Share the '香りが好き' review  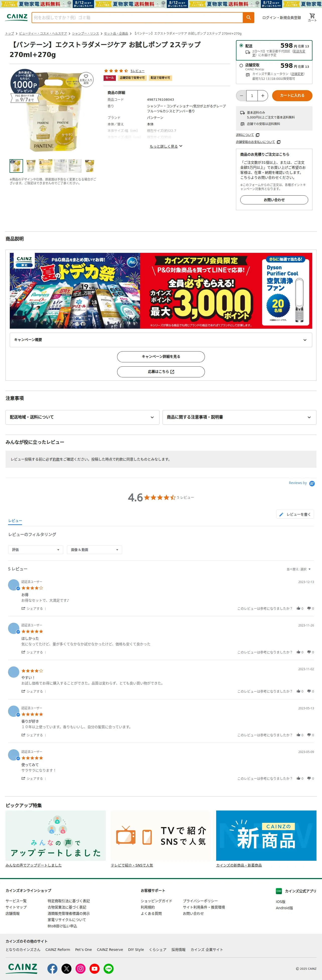pyautogui.click(x=32, y=735)
